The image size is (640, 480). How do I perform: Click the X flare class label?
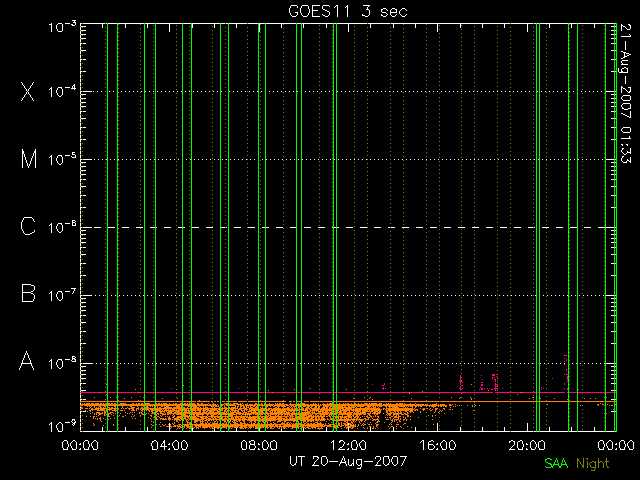(x=28, y=91)
